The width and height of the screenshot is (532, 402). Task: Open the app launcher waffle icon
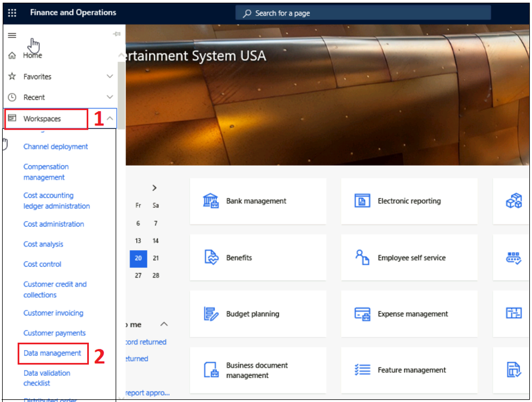12,13
